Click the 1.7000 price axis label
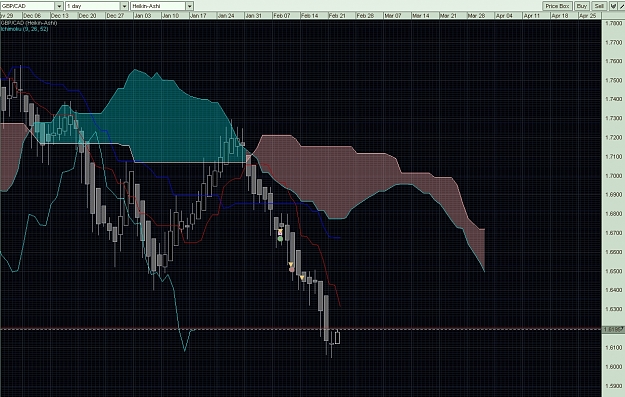Viewport: 625px width, 397px height. pos(614,176)
